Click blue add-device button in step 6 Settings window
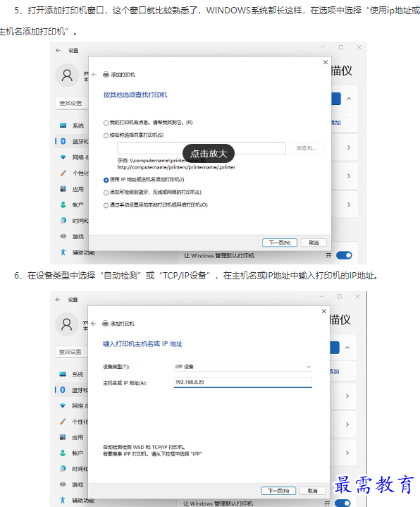 click(335, 348)
